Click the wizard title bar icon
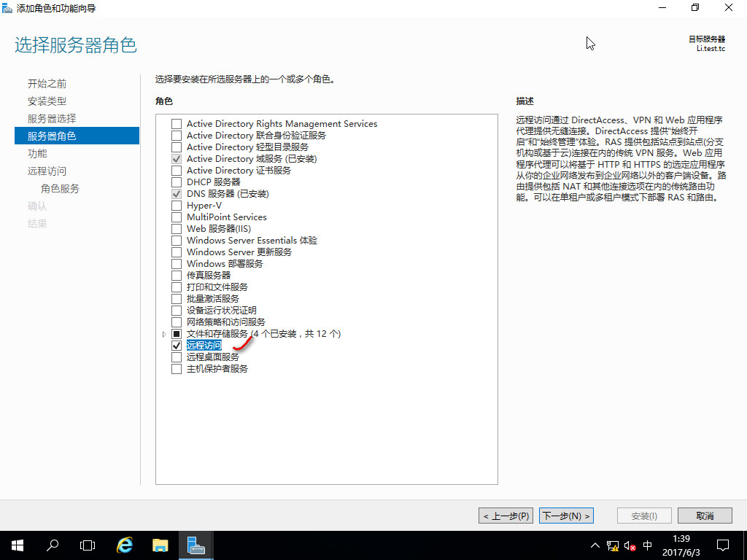 tap(7, 8)
